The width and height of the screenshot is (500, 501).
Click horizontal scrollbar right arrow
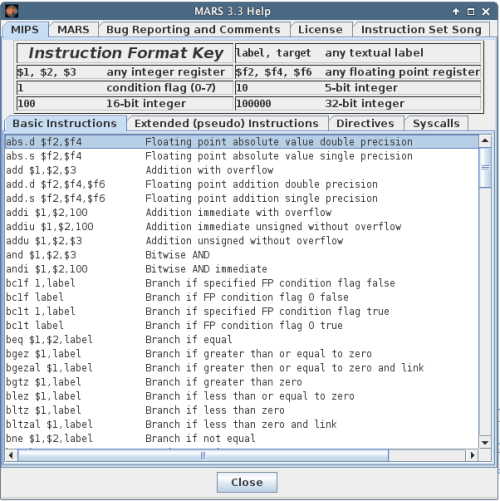click(x=472, y=455)
